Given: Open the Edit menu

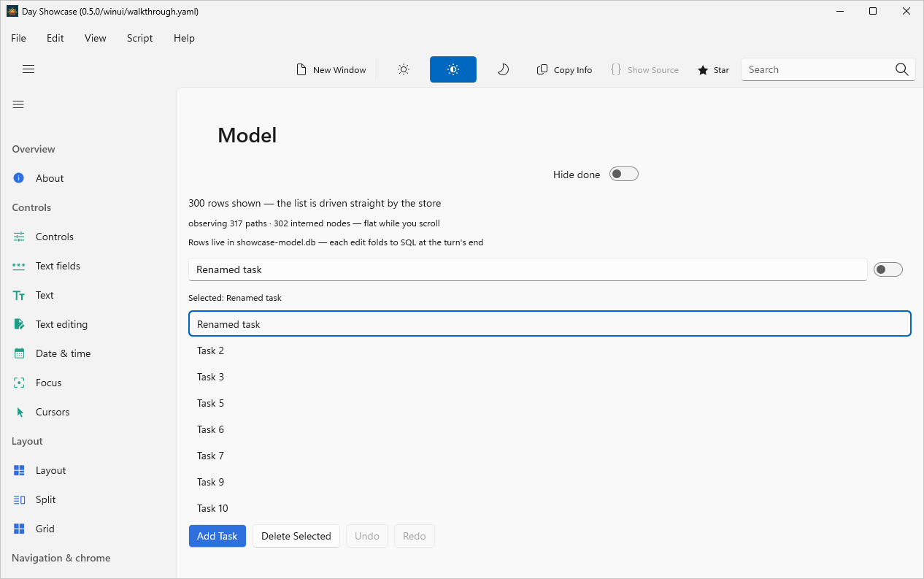Looking at the screenshot, I should tap(55, 38).
